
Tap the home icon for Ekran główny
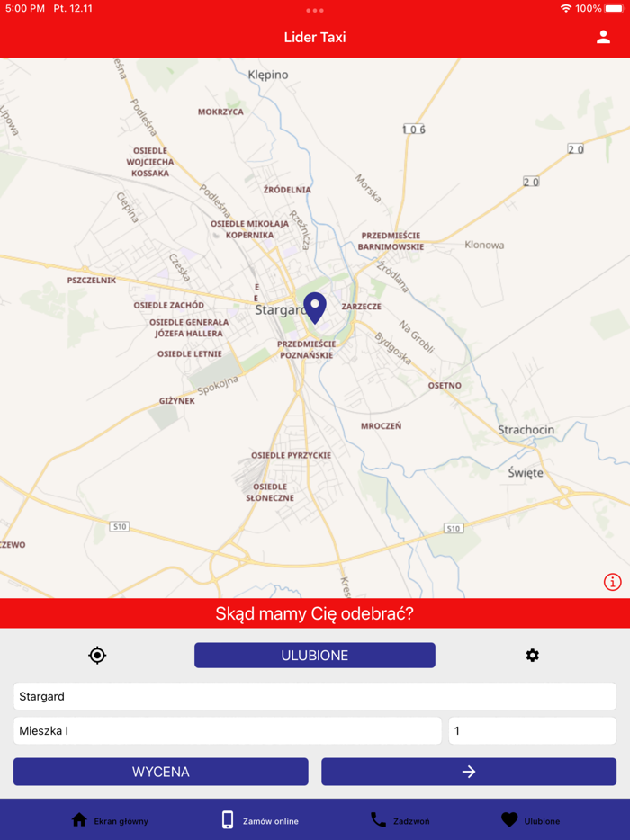(79, 820)
